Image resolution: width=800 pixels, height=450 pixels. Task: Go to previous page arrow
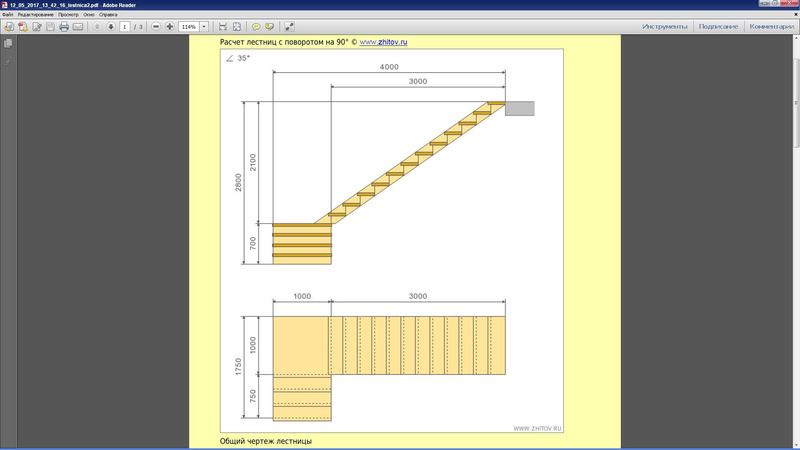pos(97,26)
